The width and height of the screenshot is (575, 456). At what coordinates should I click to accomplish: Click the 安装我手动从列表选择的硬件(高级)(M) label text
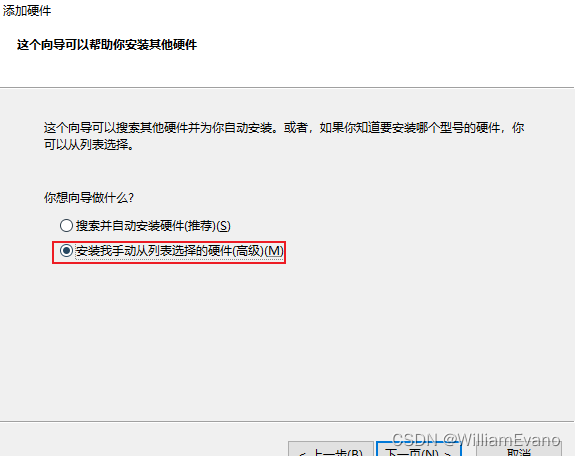179,251
